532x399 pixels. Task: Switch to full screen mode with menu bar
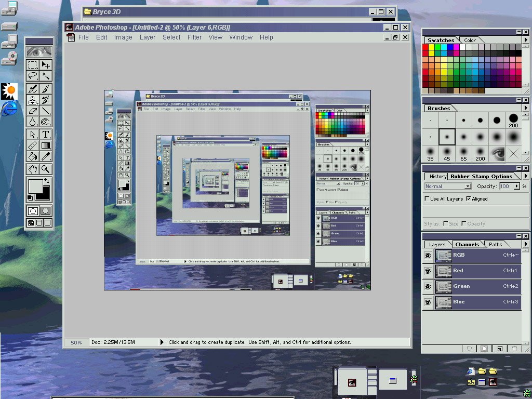(39, 223)
